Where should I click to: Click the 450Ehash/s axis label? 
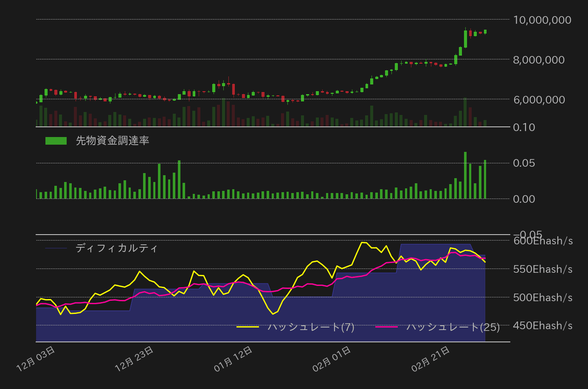click(x=543, y=326)
